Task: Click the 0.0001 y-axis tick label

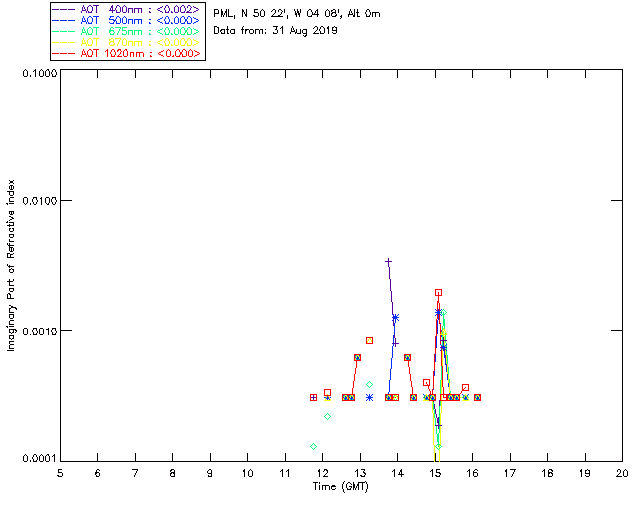Action: (40, 459)
